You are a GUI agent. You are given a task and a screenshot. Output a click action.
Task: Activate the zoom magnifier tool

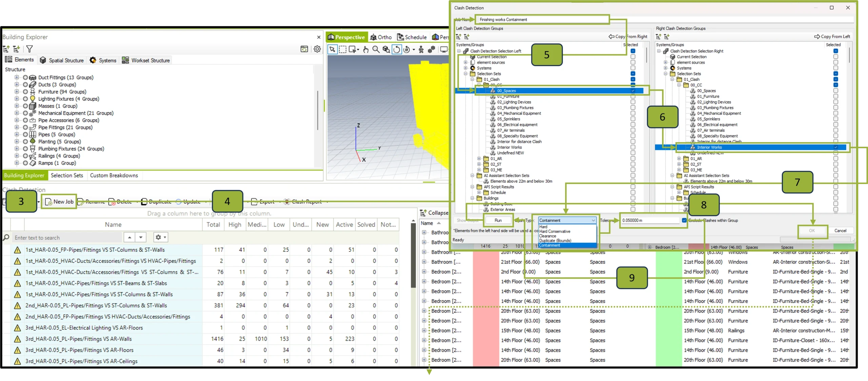tap(376, 50)
